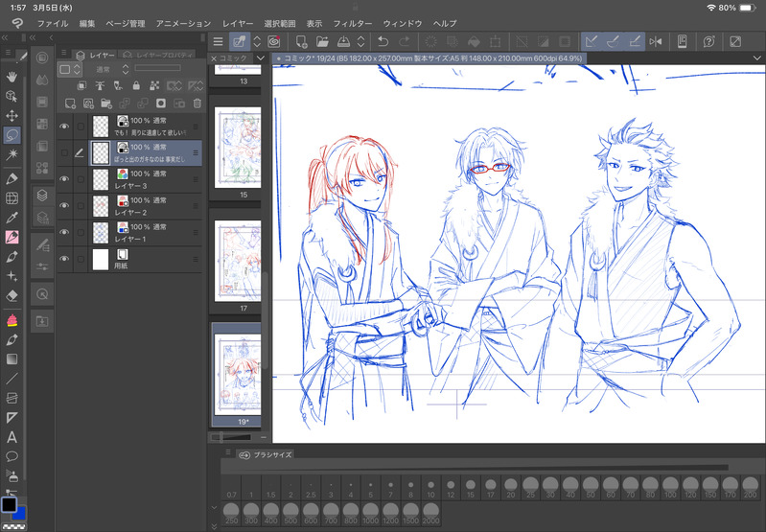The height and width of the screenshot is (532, 766).
Task: Select the Frame border tool
Action: 12,398
